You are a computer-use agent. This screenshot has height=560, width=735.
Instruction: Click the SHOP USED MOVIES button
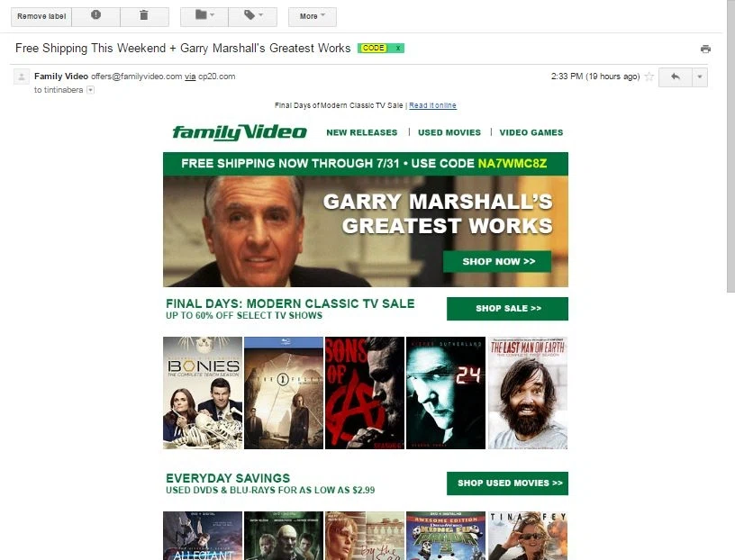tap(508, 483)
